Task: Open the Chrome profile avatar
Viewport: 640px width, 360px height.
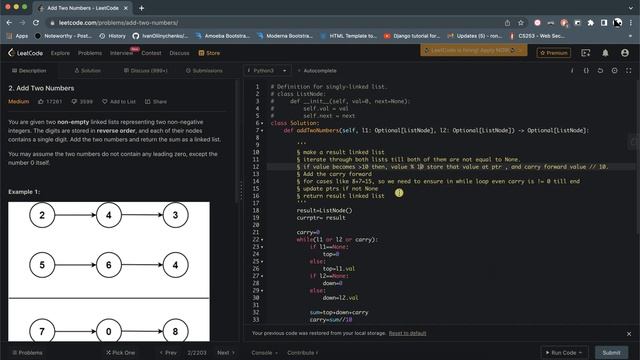Action: (x=618, y=23)
